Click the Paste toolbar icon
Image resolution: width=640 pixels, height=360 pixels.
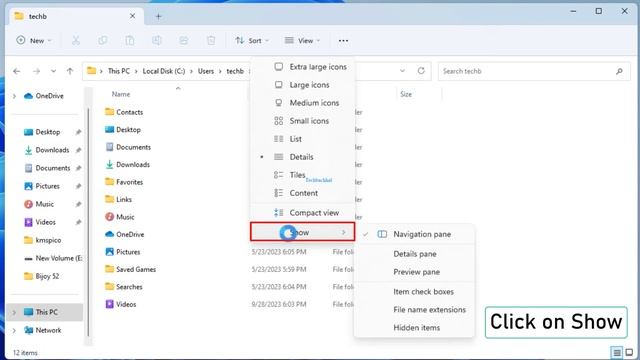pyautogui.click(x=130, y=40)
